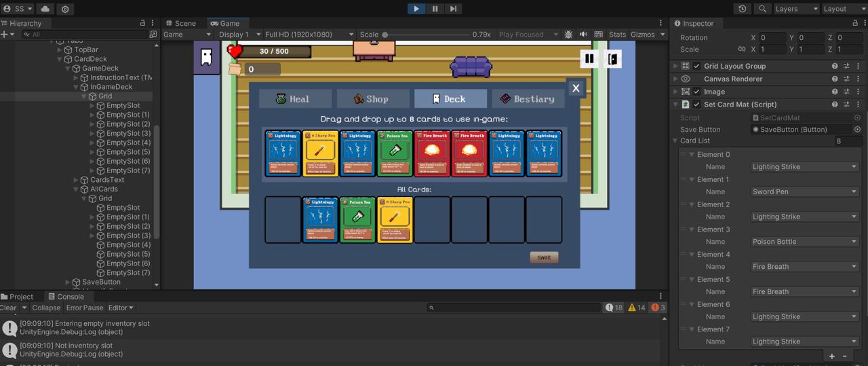Click Poison Tea card in All Cards
868x366 pixels.
(x=357, y=219)
